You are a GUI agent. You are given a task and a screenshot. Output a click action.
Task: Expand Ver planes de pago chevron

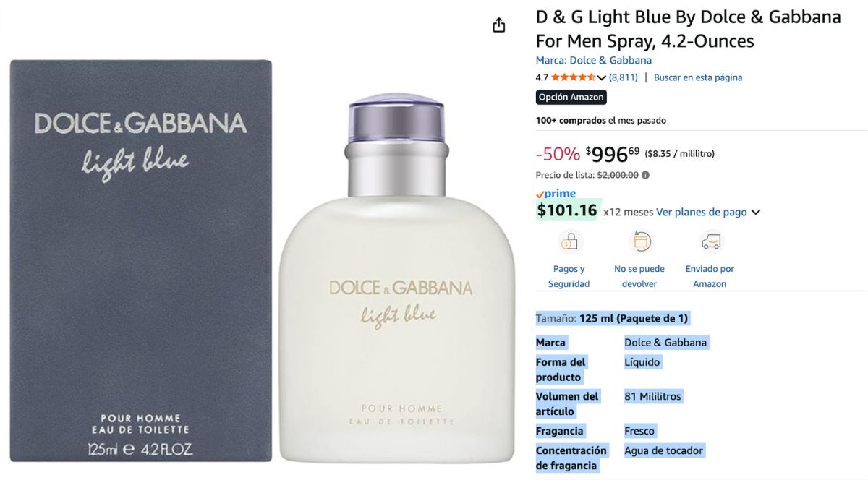point(756,213)
